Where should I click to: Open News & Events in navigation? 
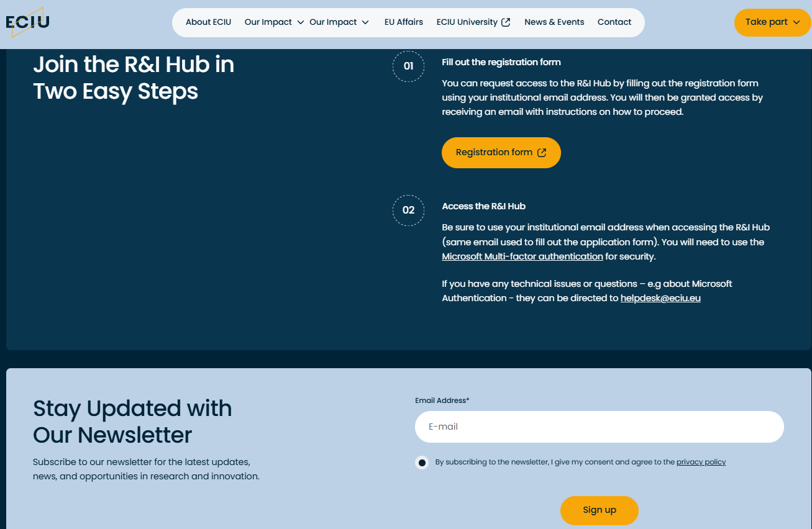coord(554,22)
